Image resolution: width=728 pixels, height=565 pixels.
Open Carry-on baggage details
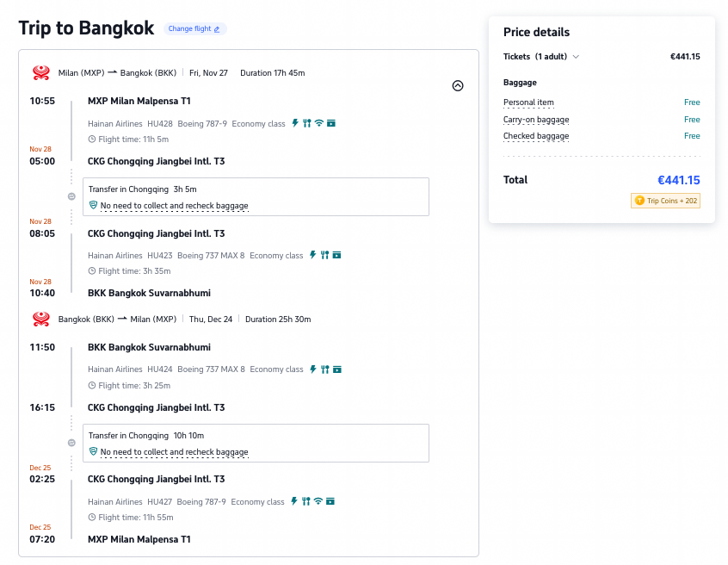point(536,120)
